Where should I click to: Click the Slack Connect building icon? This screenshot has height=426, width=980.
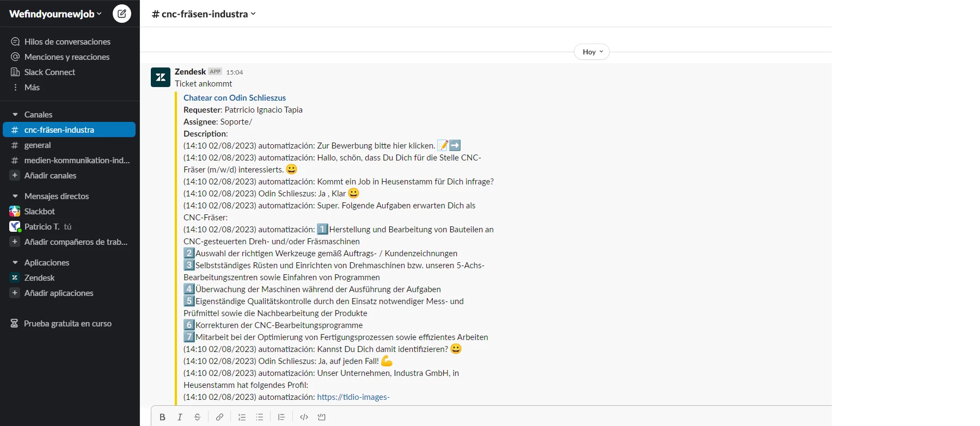click(15, 72)
